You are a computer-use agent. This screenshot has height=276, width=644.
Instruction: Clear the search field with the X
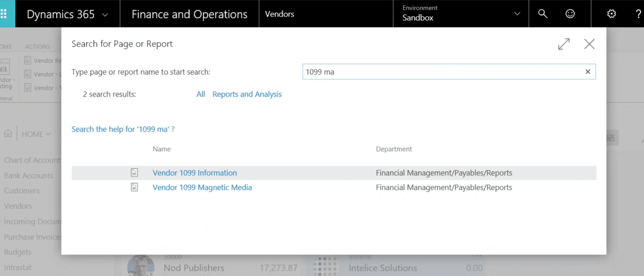[588, 72]
